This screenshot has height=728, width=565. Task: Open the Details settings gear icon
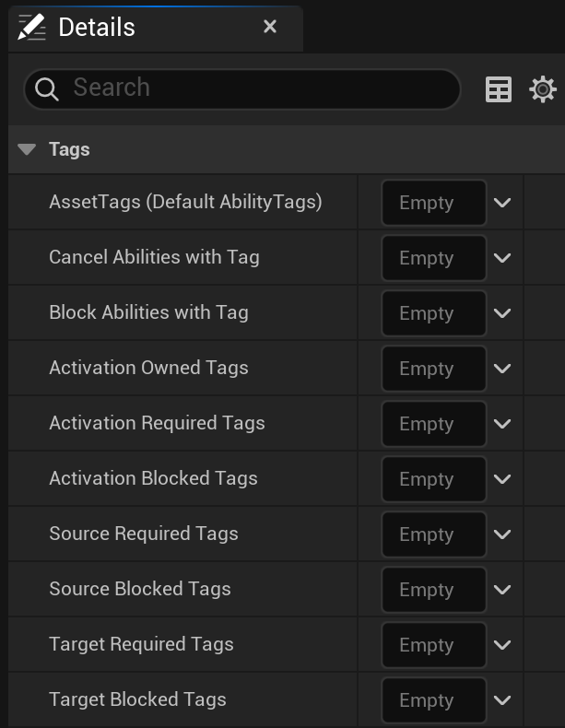543,89
